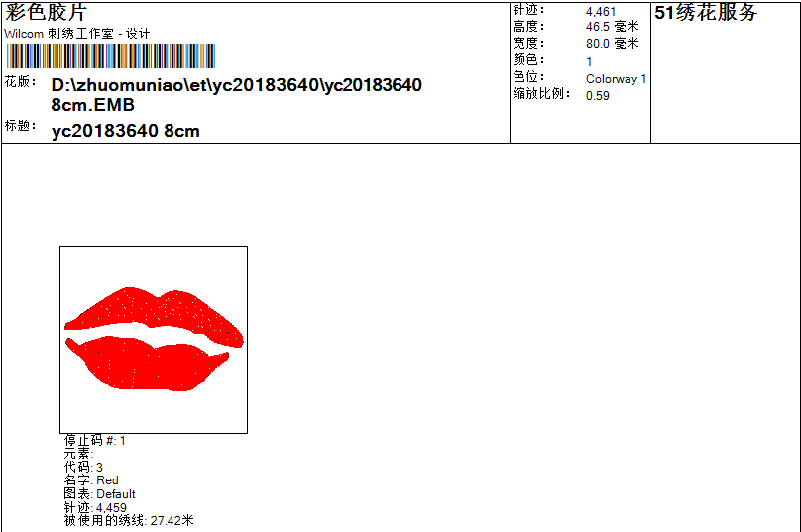Click the zoom ratio value 0.59
Image resolution: width=801 pixels, height=532 pixels.
(598, 96)
